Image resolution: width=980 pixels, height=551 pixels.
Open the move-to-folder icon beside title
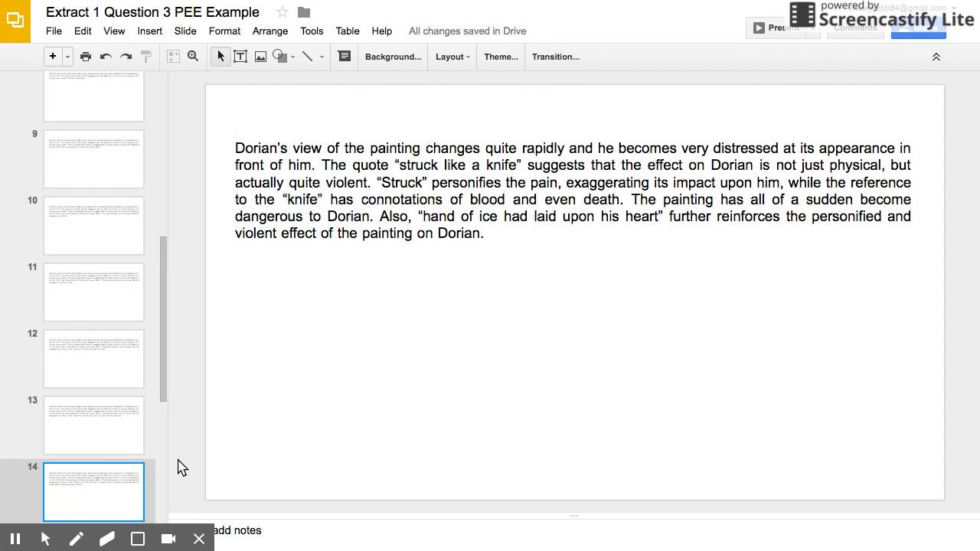pos(304,12)
